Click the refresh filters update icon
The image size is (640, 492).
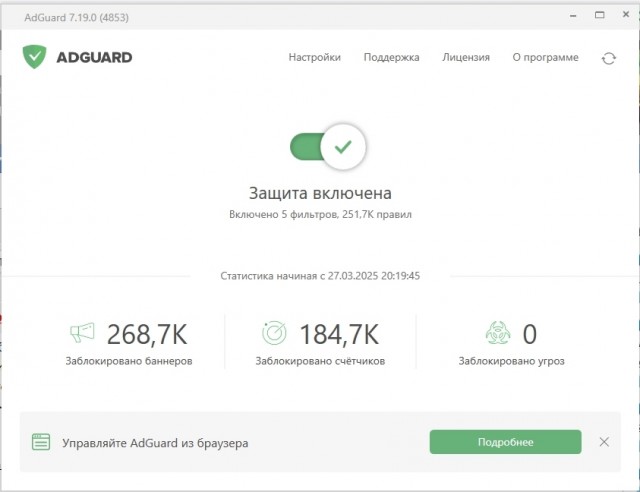(x=609, y=58)
